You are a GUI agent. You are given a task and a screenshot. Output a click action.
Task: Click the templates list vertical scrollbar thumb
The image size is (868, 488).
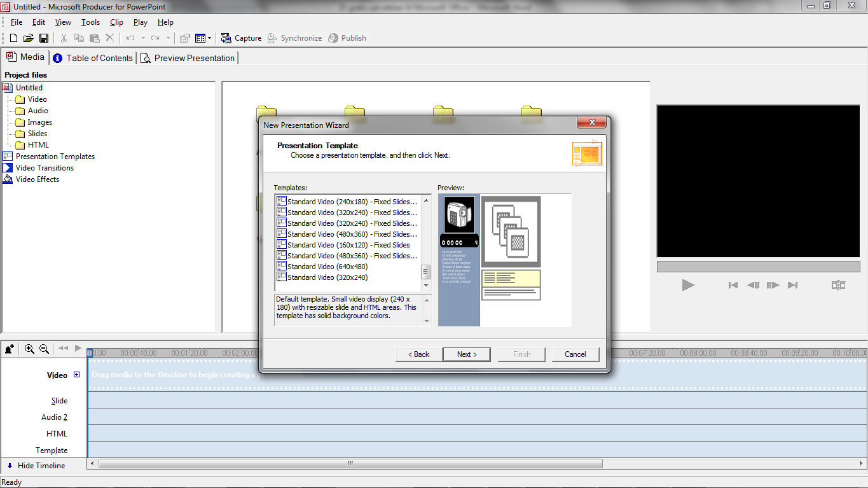pos(426,272)
